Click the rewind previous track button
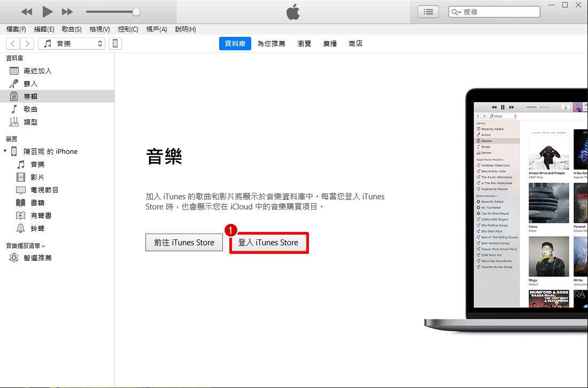The height and width of the screenshot is (388, 588). [27, 12]
